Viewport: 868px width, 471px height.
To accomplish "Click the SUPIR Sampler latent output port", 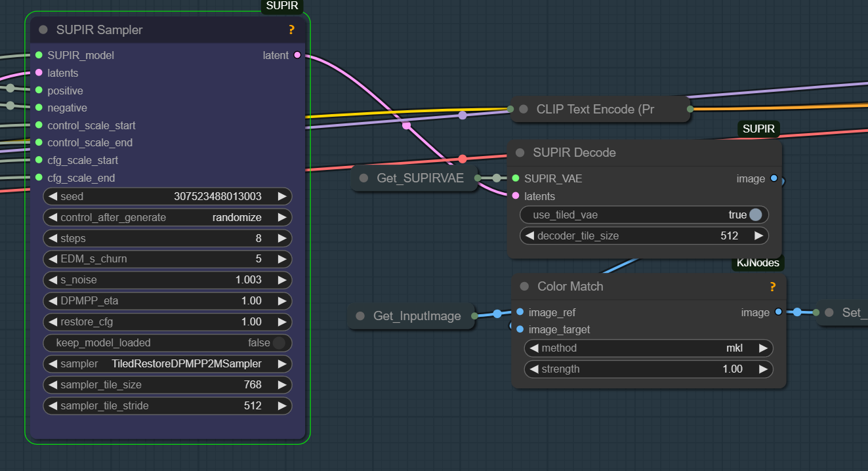I will [x=297, y=55].
